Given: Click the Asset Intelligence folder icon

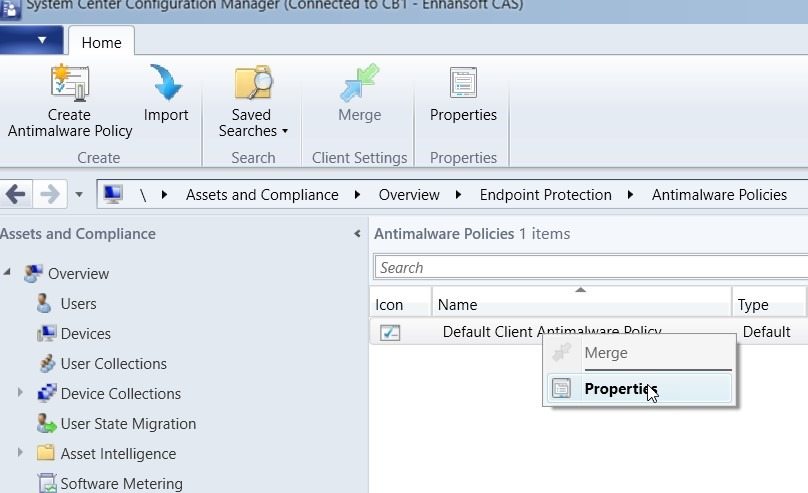Looking at the screenshot, I should coord(46,452).
